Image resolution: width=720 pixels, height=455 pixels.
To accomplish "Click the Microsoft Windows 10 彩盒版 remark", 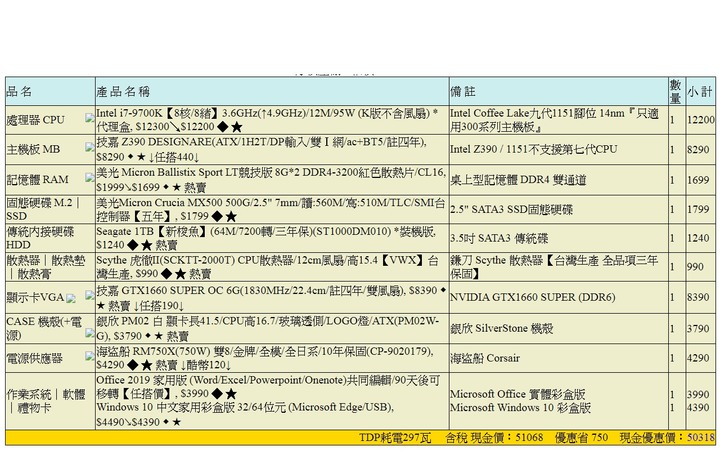I will click(520, 408).
